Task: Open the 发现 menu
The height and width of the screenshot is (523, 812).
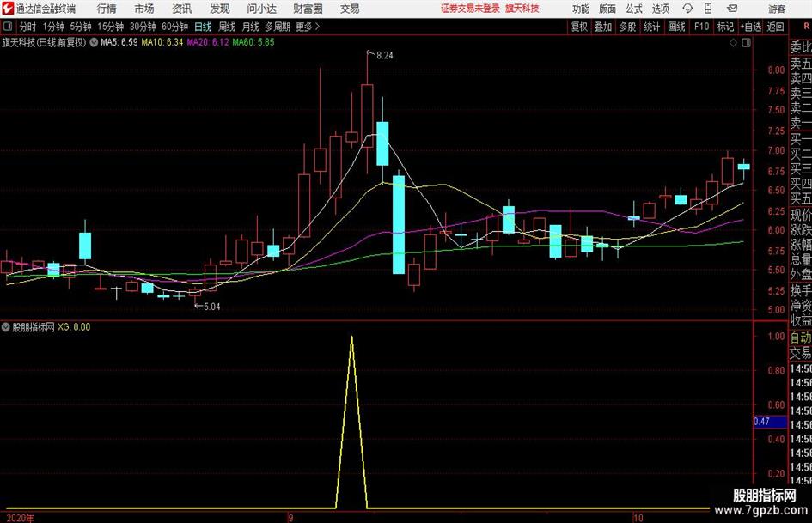Action: coord(220,9)
